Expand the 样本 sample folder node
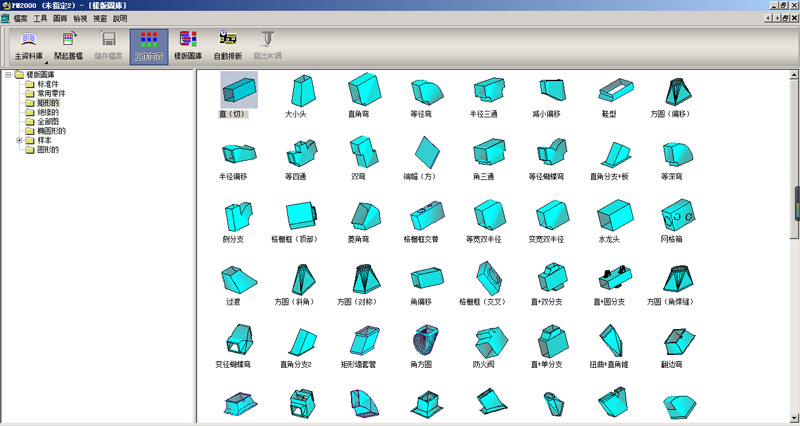The height and width of the screenshot is (426, 800). [x=19, y=140]
